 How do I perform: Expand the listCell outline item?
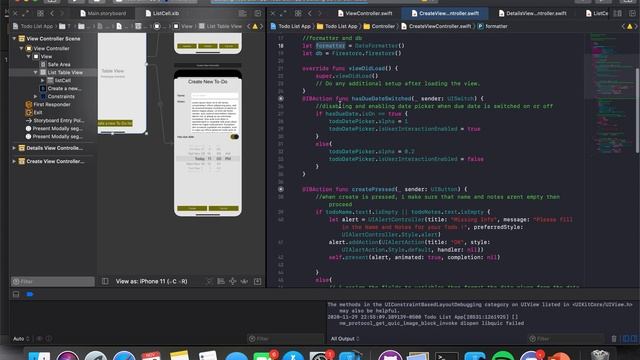(x=42, y=80)
